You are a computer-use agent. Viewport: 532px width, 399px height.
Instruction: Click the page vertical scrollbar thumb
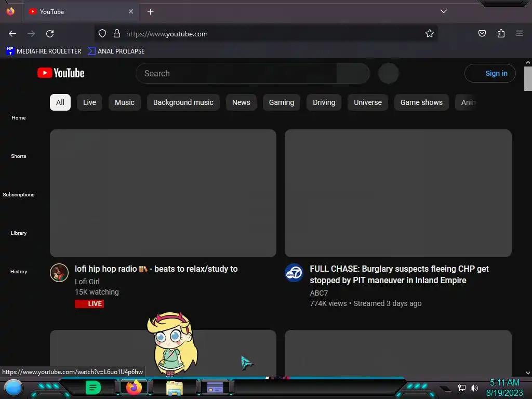(x=528, y=79)
